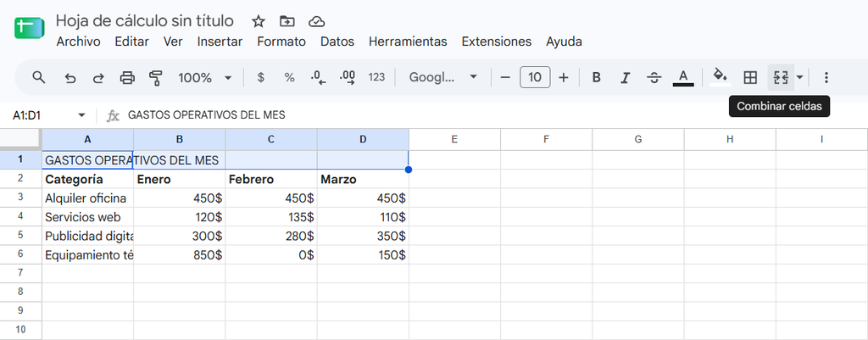Select all cells with corner button
Image resolution: width=868 pixels, height=340 pixels.
tap(20, 139)
